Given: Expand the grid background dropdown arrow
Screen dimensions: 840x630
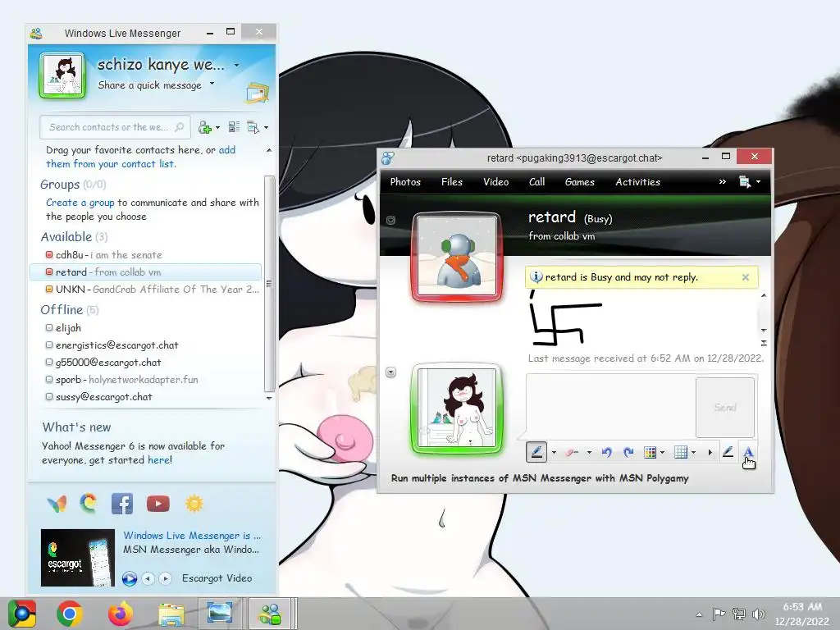Looking at the screenshot, I should point(694,453).
